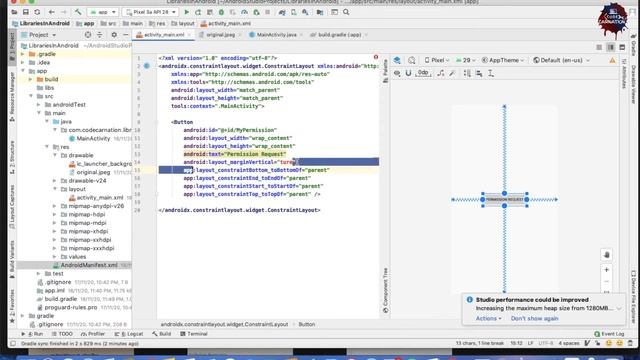Open the TODO tool window tab
The image size is (640, 360).
click(63, 334)
